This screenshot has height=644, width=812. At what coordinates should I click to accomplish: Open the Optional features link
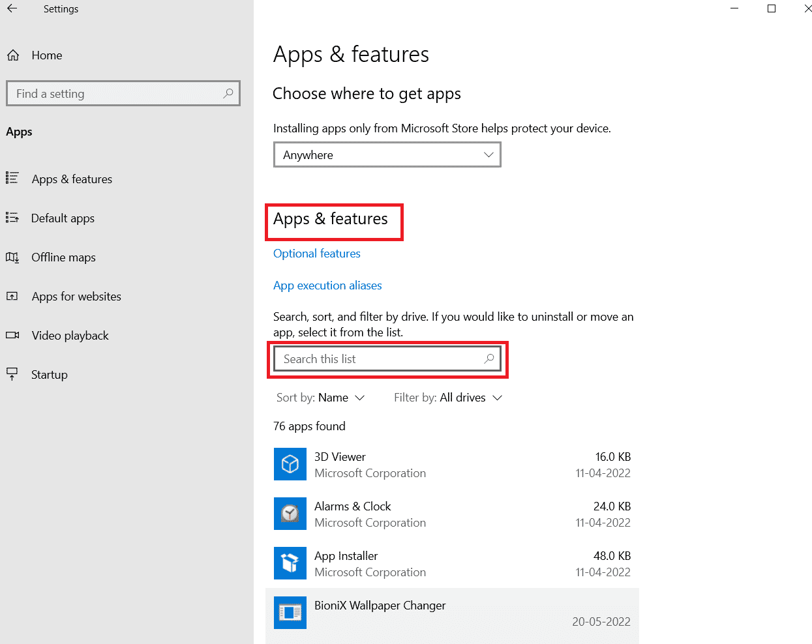tap(317, 254)
